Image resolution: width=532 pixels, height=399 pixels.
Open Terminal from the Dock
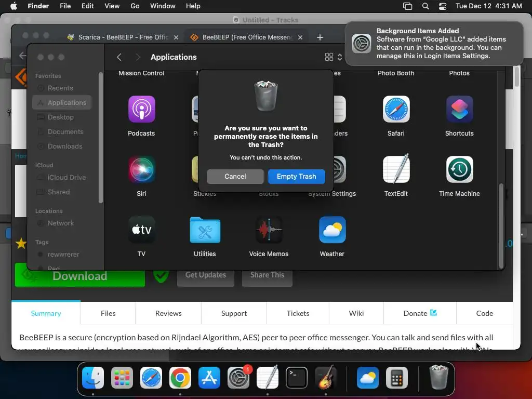click(297, 378)
